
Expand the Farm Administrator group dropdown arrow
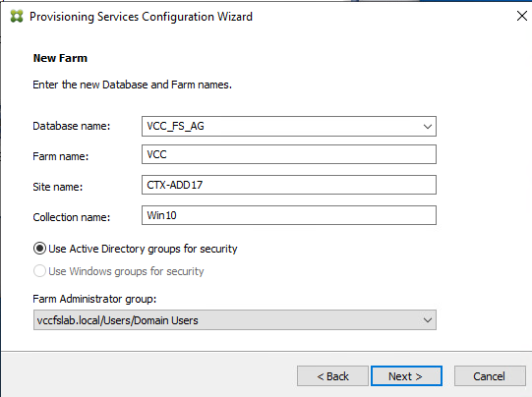point(428,320)
